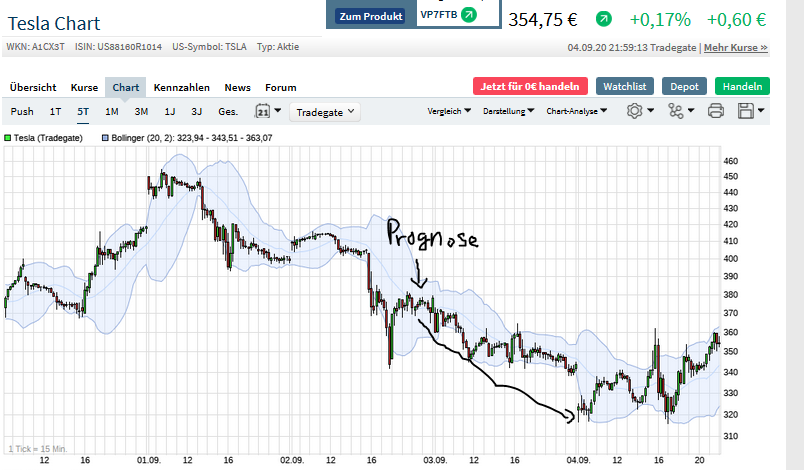Viewport: 804px width, 470px height.
Task: Open the calendar date range icon
Action: [263, 111]
